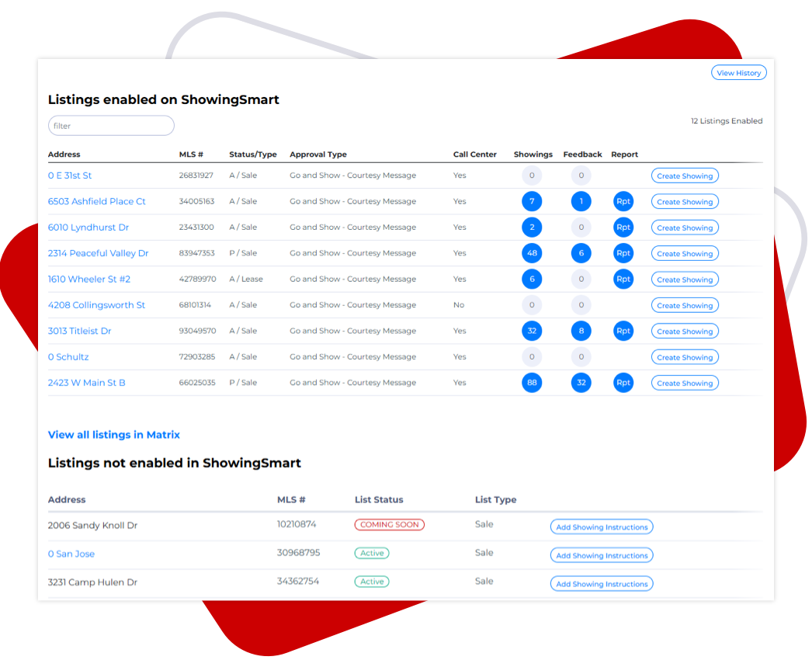
Task: Create Showing for 0 E 31st St
Action: pyautogui.click(x=685, y=176)
